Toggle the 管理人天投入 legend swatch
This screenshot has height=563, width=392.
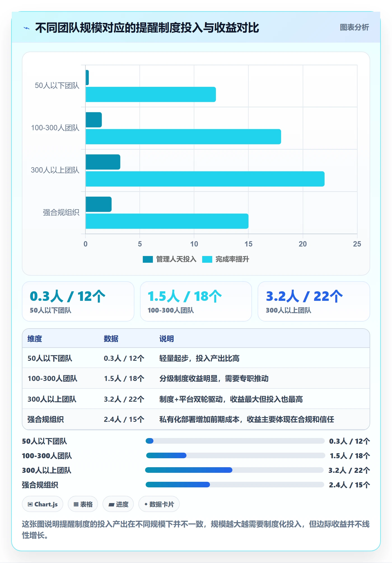pos(148,259)
